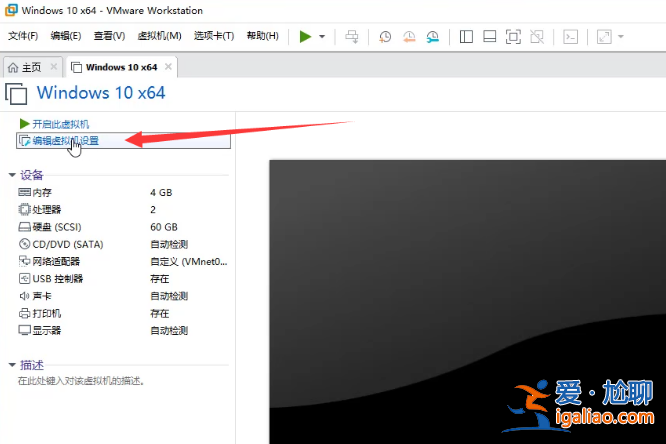Close the Windows 10 x64 tab

click(168, 67)
